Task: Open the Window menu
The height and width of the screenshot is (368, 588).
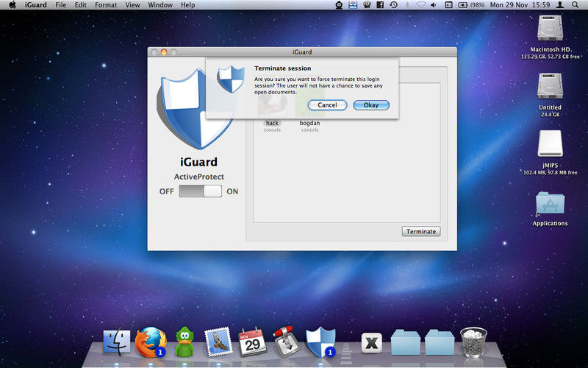Action: coord(160,5)
